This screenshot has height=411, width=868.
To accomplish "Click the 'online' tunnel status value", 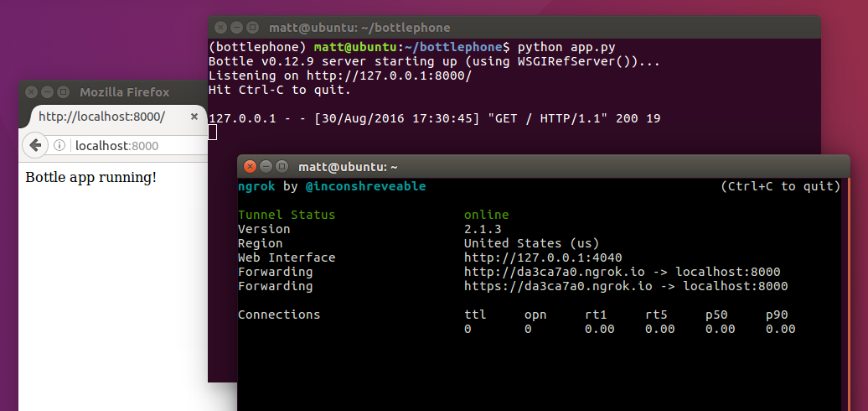I will 487,215.
